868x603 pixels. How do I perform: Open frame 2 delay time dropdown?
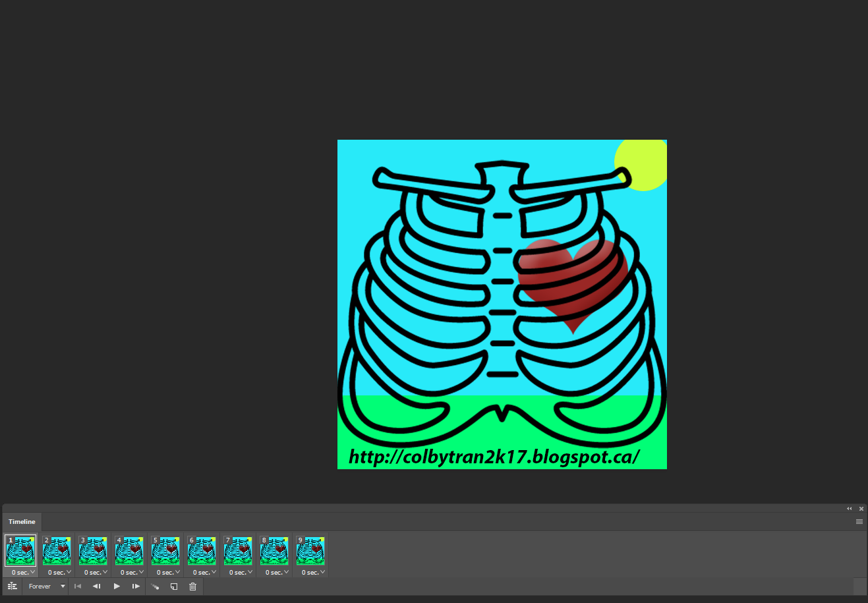[x=60, y=572]
